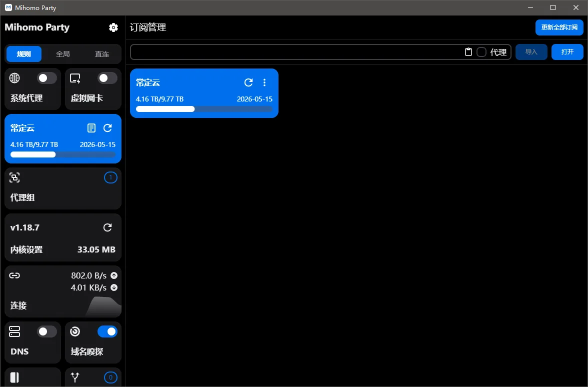Click the rules count badge showing 0

point(110,377)
